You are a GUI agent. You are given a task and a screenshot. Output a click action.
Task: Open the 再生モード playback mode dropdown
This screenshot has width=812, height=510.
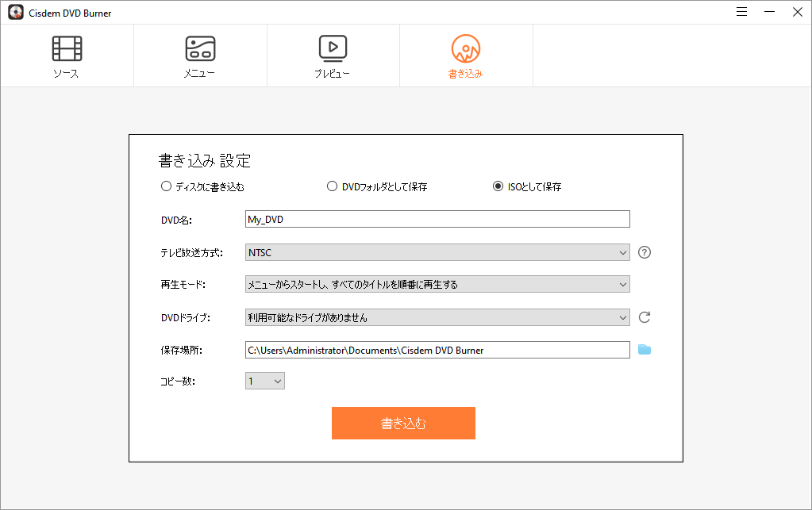437,285
